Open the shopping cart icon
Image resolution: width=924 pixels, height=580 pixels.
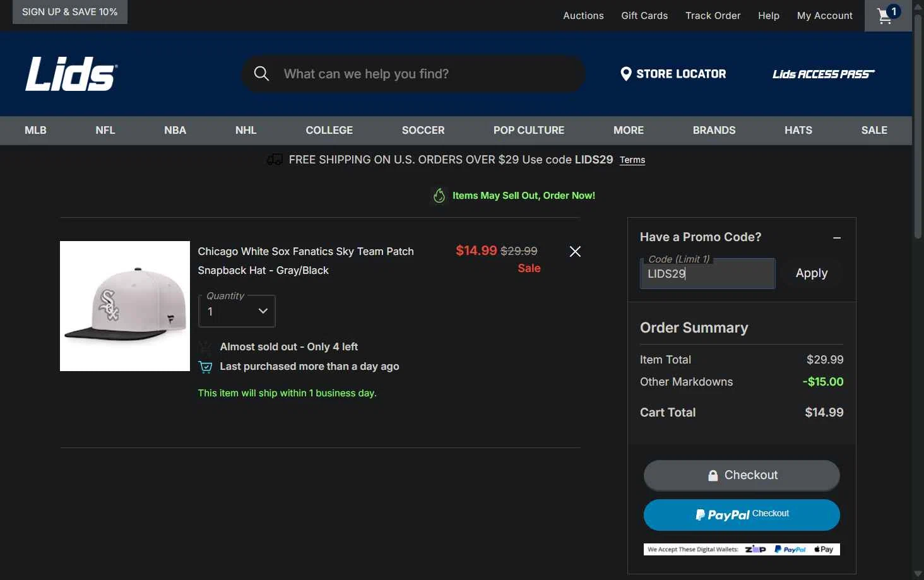887,15
